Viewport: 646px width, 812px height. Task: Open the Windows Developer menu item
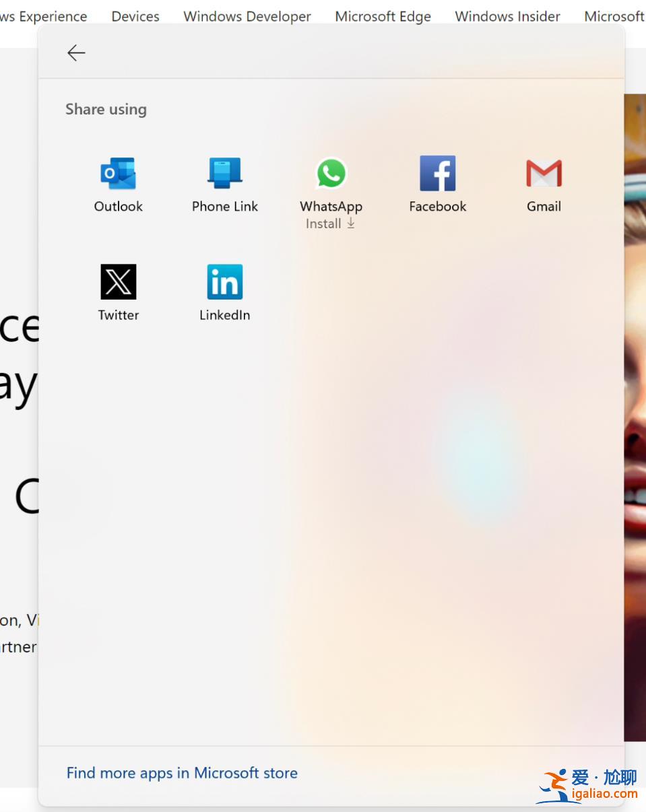[x=247, y=16]
